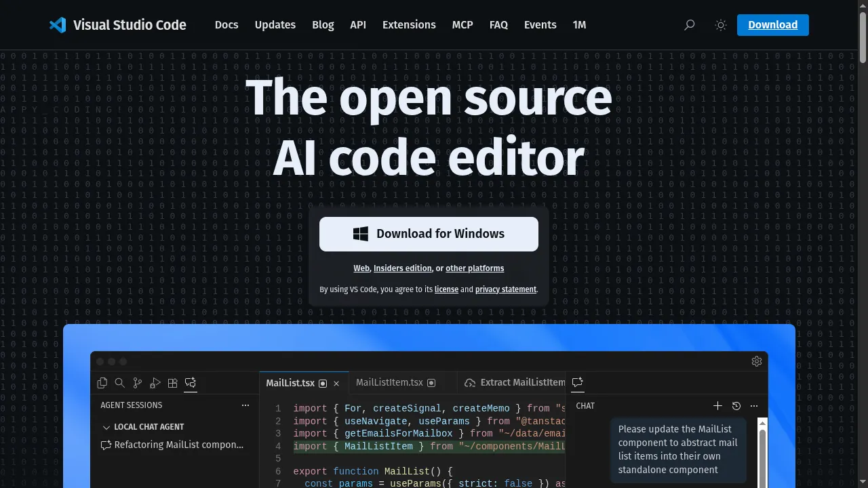Select the Refactoring MailList session entry
The height and width of the screenshot is (488, 868).
[178, 445]
